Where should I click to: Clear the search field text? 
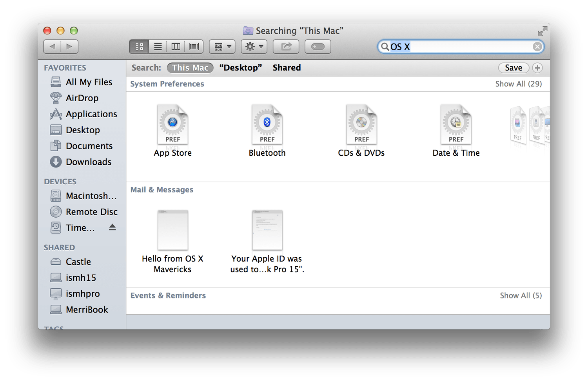pyautogui.click(x=537, y=47)
